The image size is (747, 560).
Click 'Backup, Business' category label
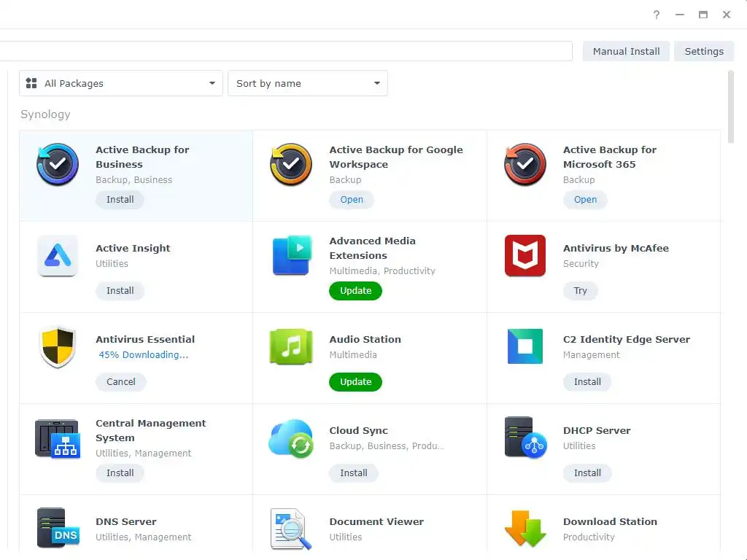tap(134, 180)
